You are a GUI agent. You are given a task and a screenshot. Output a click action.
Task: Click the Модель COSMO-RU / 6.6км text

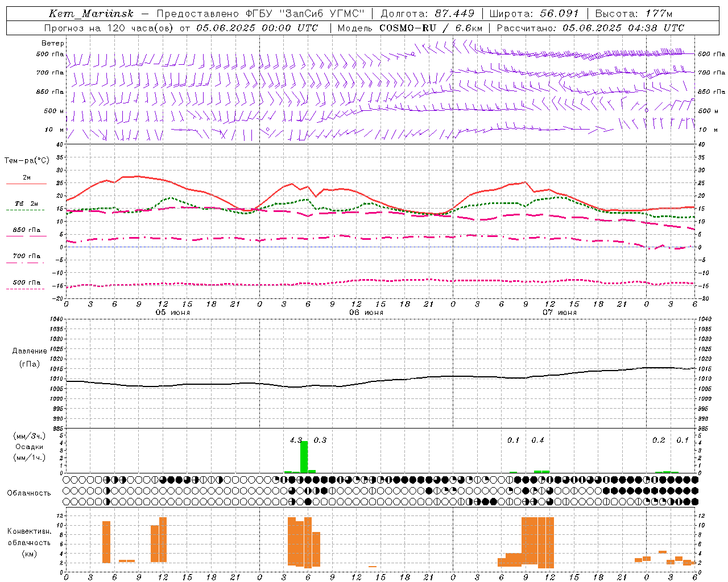click(410, 28)
